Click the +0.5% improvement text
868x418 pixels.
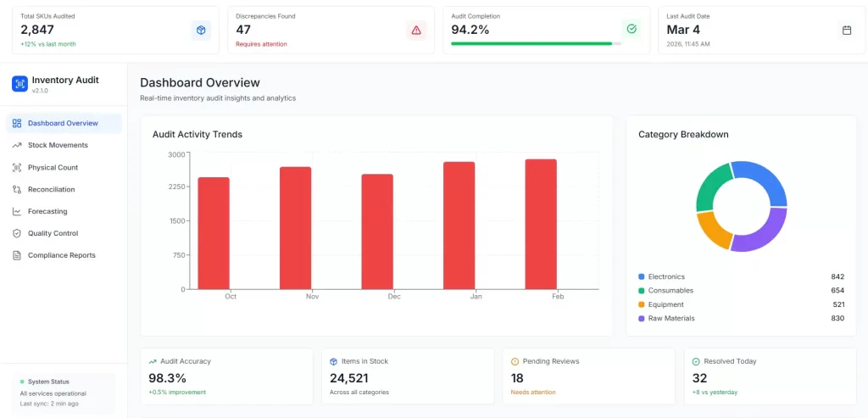[x=177, y=393]
